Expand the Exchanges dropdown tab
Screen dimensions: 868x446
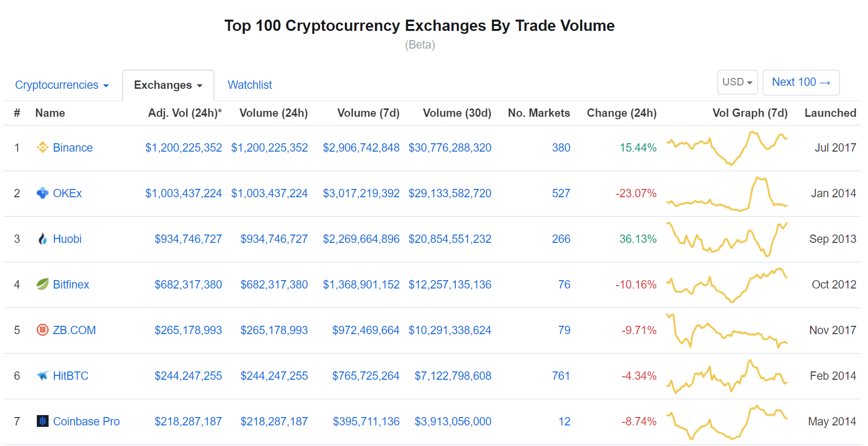click(x=168, y=85)
